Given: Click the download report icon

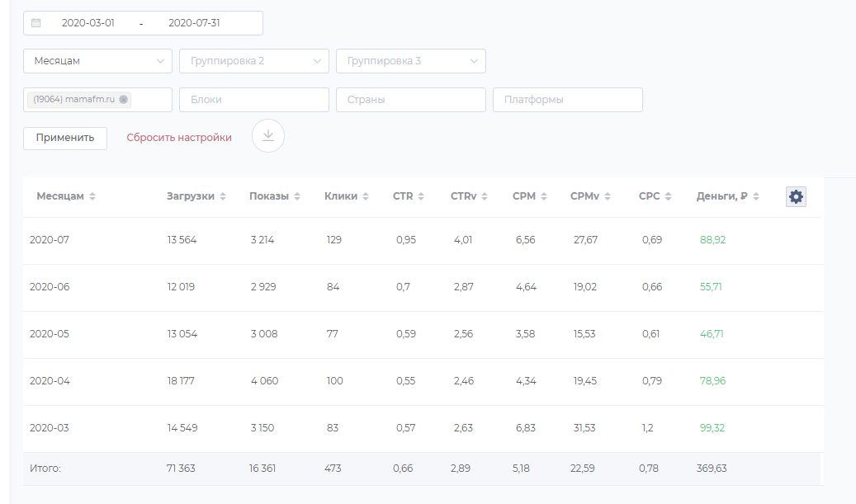Looking at the screenshot, I should click(268, 136).
